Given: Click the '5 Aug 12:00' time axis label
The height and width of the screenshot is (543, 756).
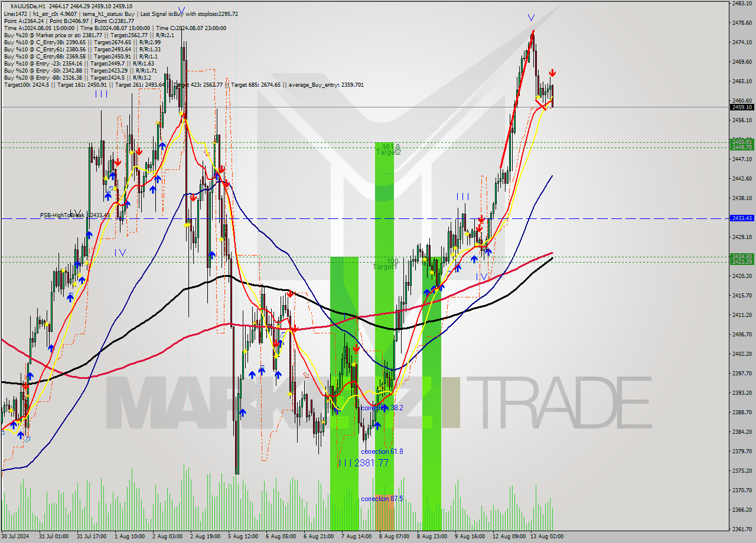Looking at the screenshot, I should (x=243, y=537).
